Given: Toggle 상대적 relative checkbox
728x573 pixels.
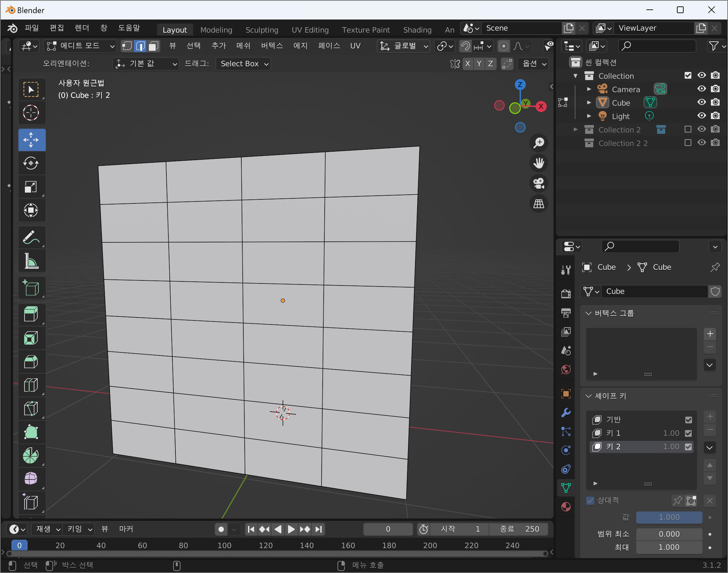Looking at the screenshot, I should [x=590, y=500].
